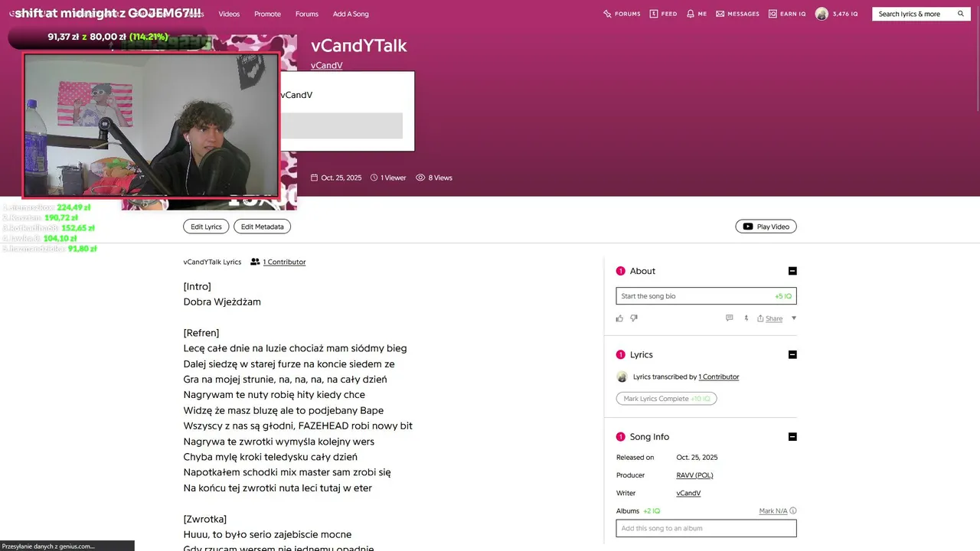The width and height of the screenshot is (980, 551).
Task: Click the Play Video button
Action: 766,227
